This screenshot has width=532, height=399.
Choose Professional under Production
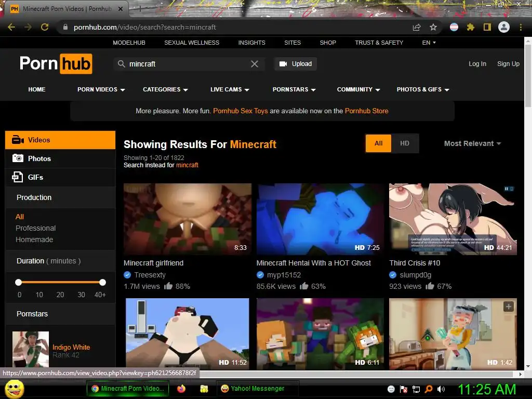tap(36, 229)
